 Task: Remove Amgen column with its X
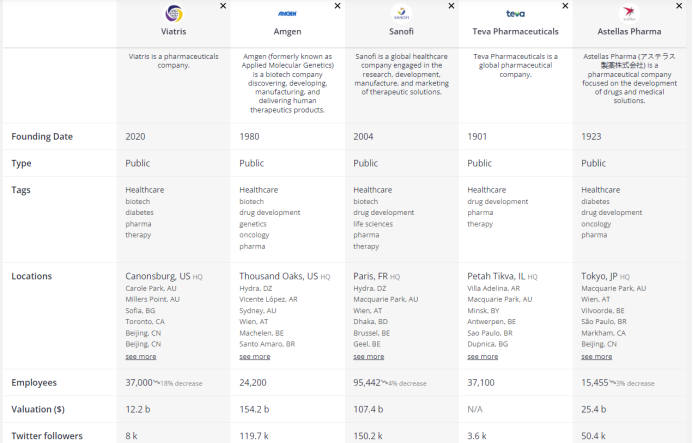tap(337, 6)
